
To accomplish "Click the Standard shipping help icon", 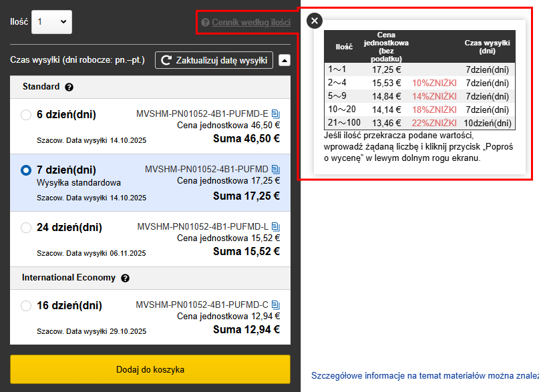I will click(69, 87).
